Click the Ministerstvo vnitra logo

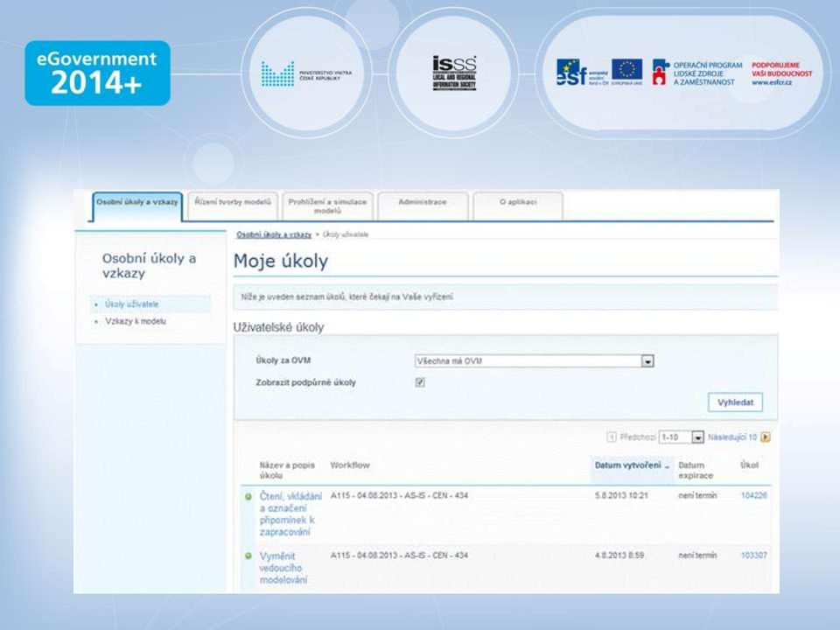coord(306,73)
